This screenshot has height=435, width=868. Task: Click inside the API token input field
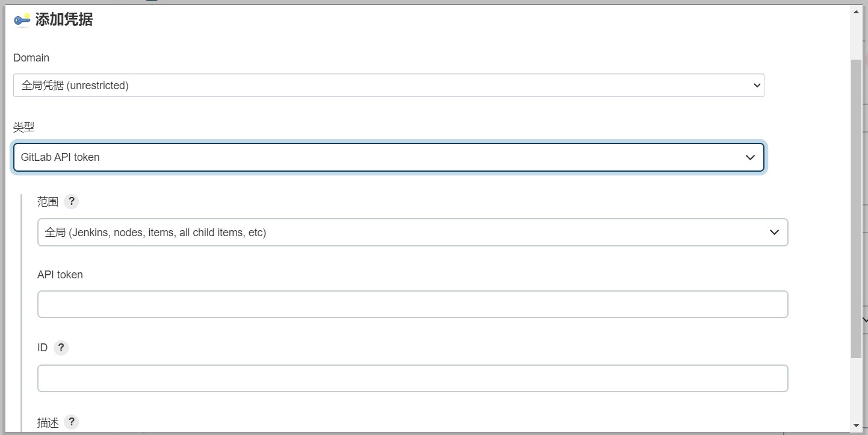pos(412,304)
